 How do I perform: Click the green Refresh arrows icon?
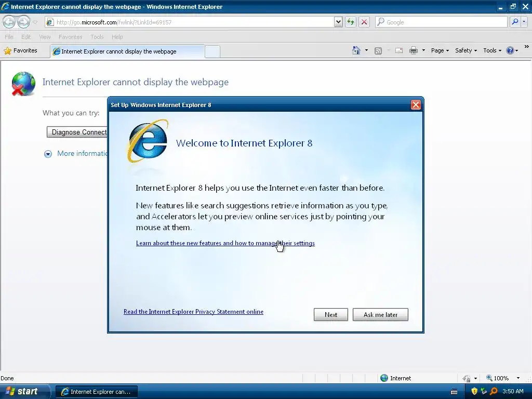point(351,22)
